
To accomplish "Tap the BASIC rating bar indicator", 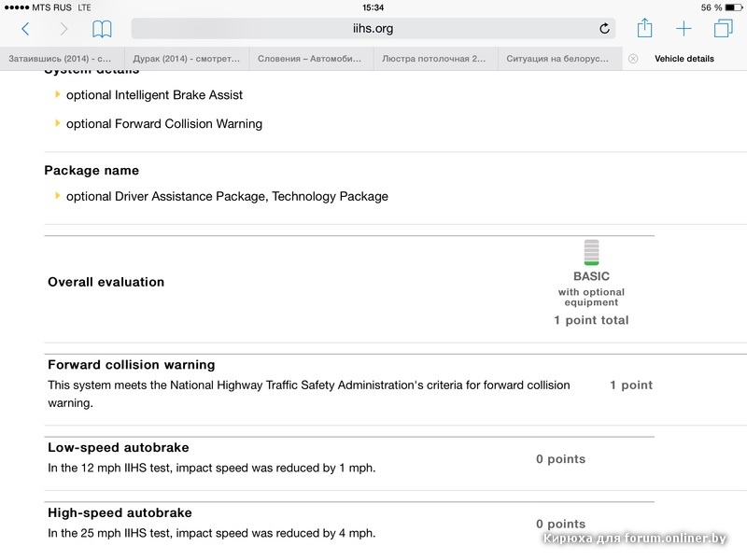I will pyautogui.click(x=591, y=253).
